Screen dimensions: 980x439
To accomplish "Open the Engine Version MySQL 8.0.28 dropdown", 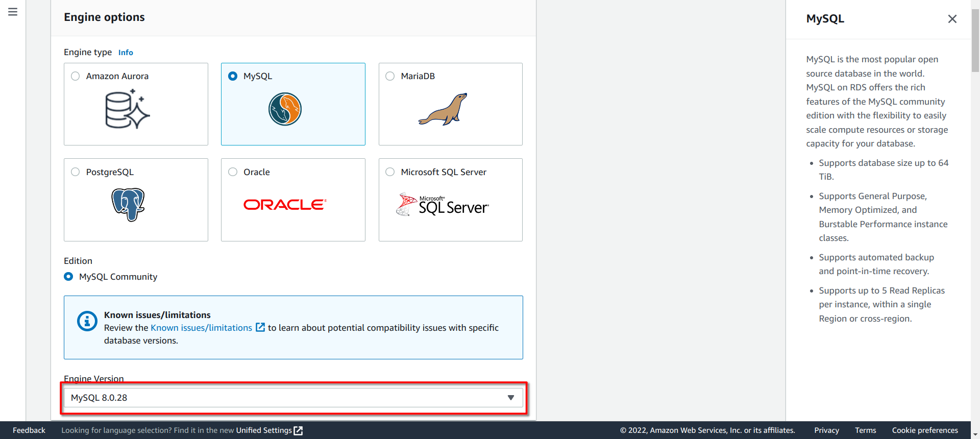I will [293, 398].
